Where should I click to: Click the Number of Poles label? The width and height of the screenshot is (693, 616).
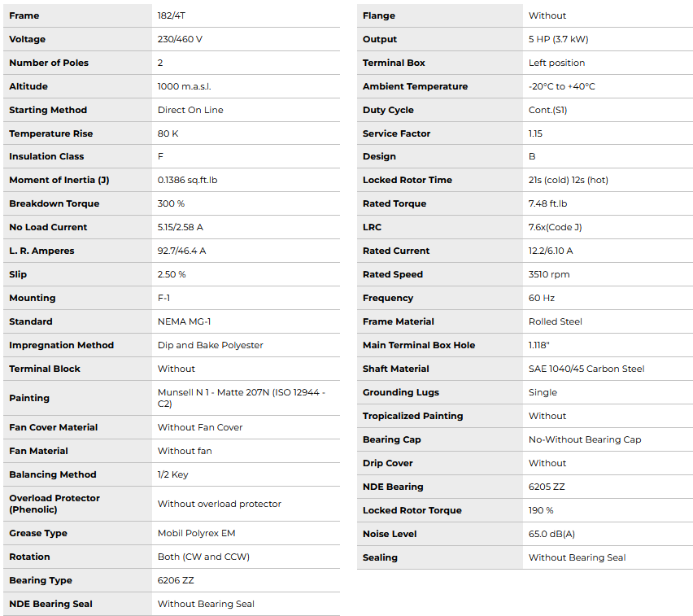click(x=49, y=63)
